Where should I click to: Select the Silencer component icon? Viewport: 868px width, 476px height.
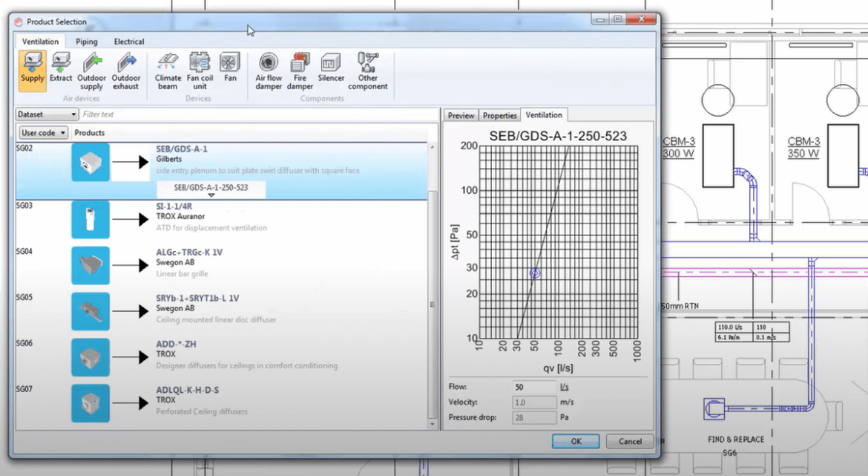331,67
